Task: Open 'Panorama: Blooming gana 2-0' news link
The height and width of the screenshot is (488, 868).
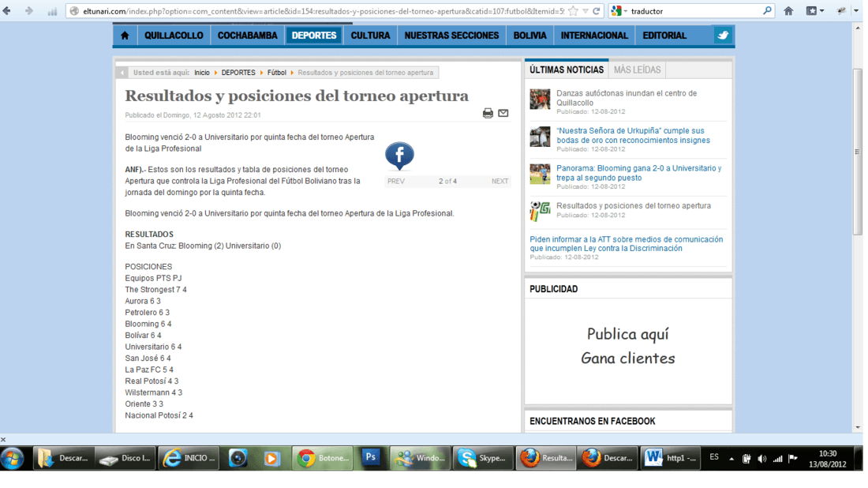Action: [x=639, y=173]
